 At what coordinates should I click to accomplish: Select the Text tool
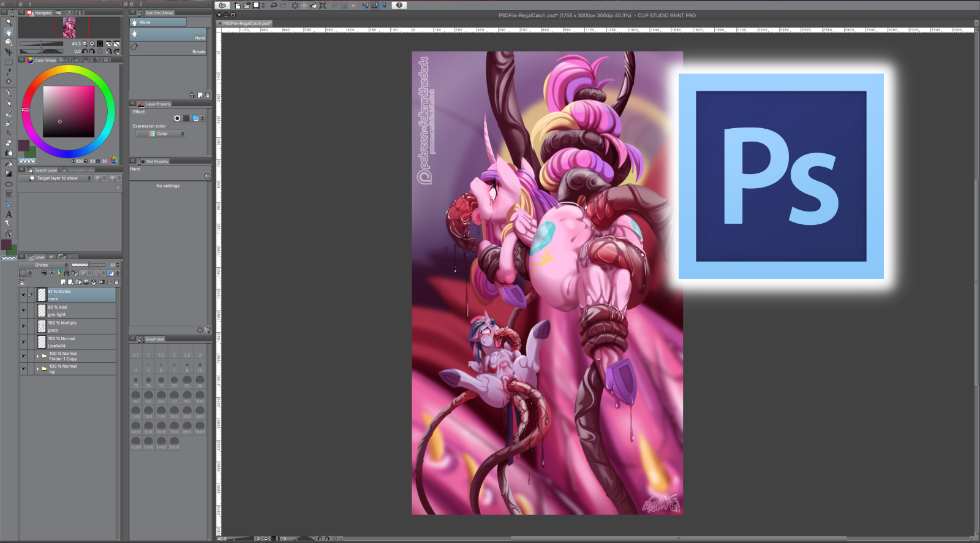pyautogui.click(x=9, y=215)
